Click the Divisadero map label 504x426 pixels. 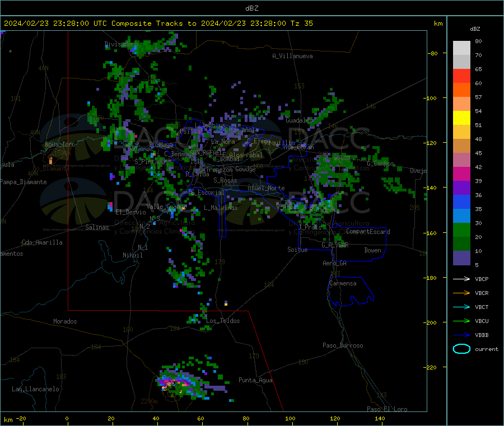(121, 44)
